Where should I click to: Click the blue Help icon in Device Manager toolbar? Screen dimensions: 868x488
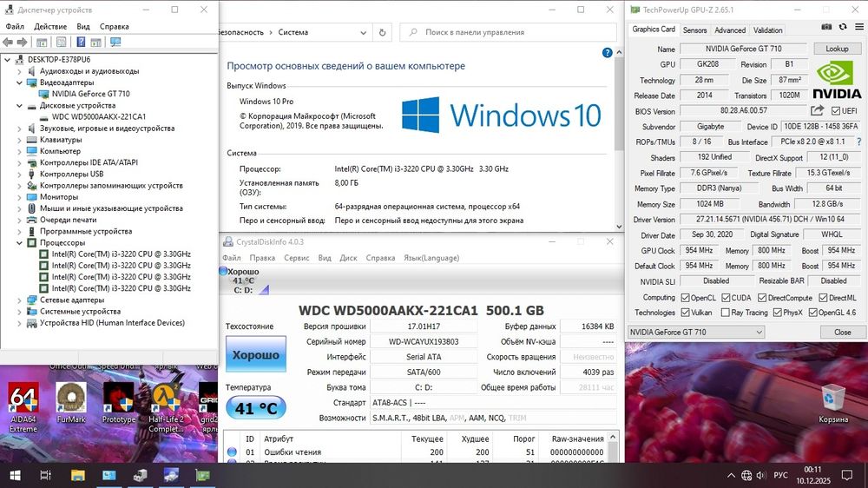point(81,42)
